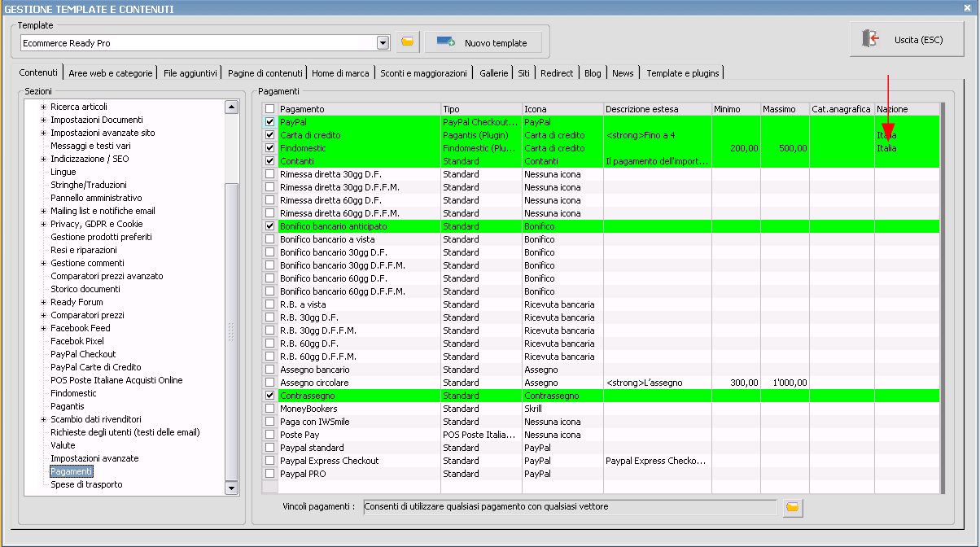The width and height of the screenshot is (980, 547).
Task: Expand the Ricerca articoli tree node
Action: pos(43,107)
